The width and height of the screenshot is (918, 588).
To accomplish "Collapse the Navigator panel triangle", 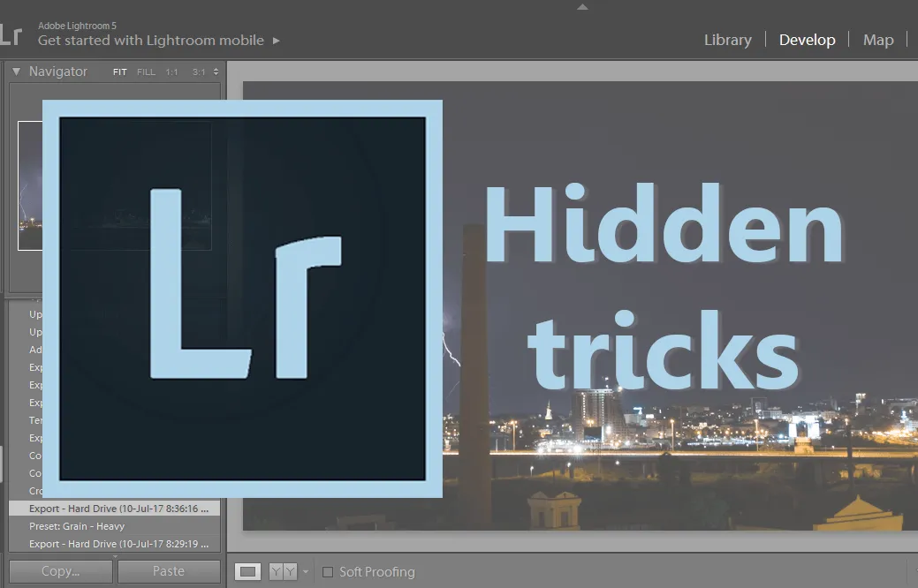I will [17, 72].
